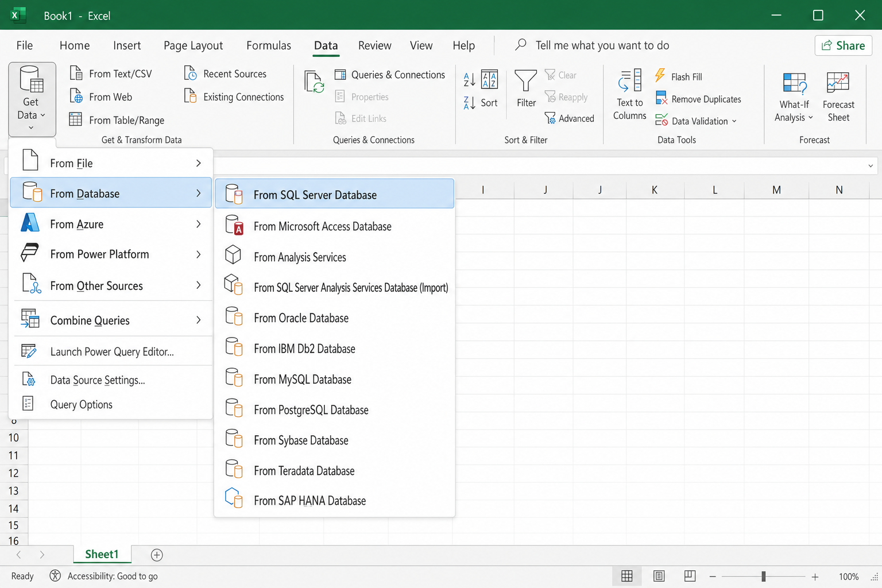This screenshot has width=882, height=588.
Task: Select column K header
Action: (654, 190)
